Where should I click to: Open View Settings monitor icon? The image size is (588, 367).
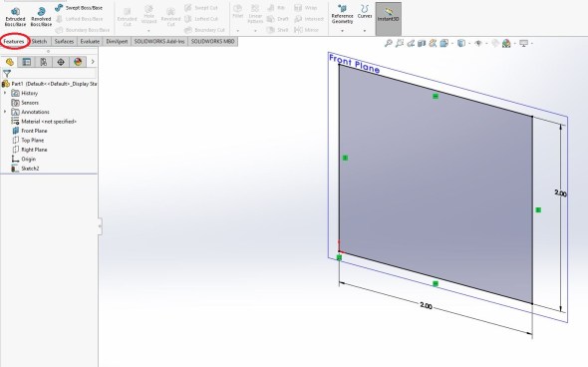tap(524, 44)
